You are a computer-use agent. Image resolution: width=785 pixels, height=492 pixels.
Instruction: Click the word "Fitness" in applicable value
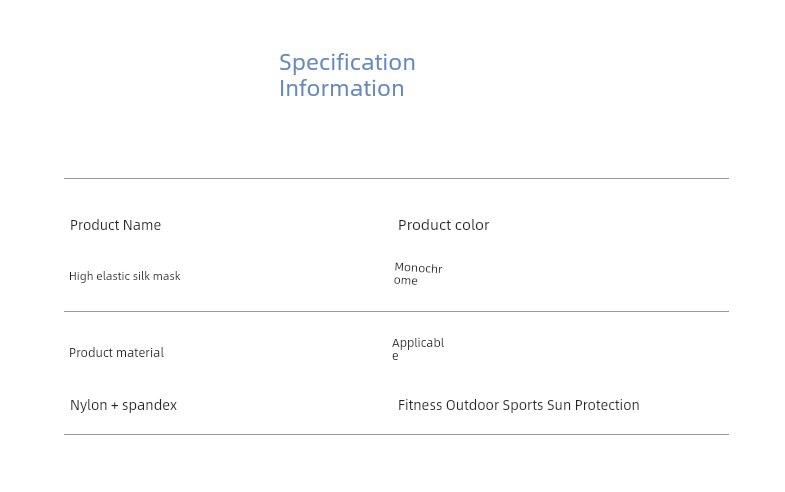click(419, 405)
